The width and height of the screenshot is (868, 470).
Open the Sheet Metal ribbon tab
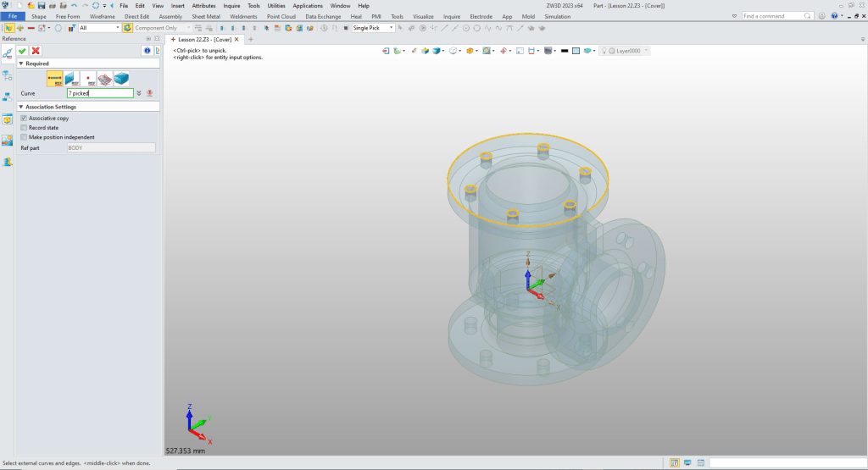206,16
